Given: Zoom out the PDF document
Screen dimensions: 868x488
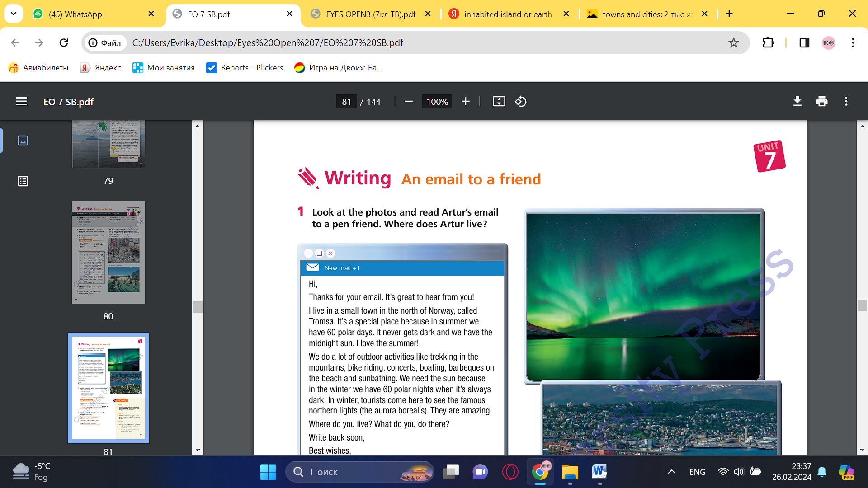Looking at the screenshot, I should (409, 101).
